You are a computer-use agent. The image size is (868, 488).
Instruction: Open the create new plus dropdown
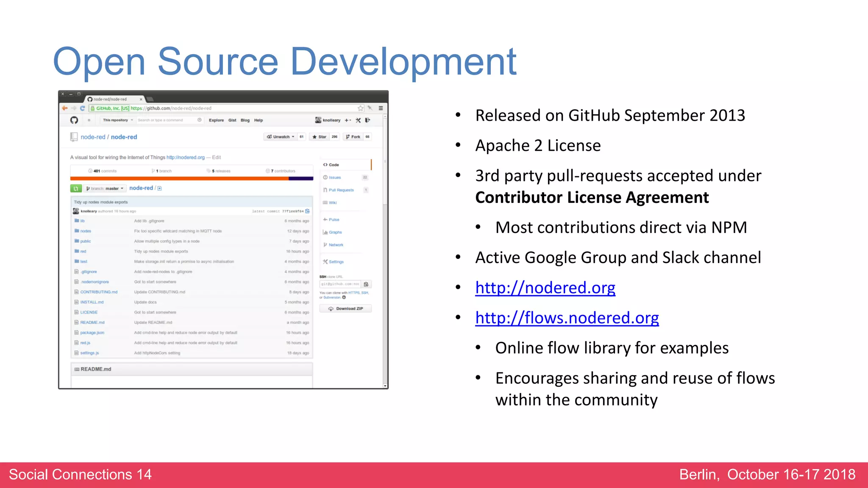(x=348, y=120)
